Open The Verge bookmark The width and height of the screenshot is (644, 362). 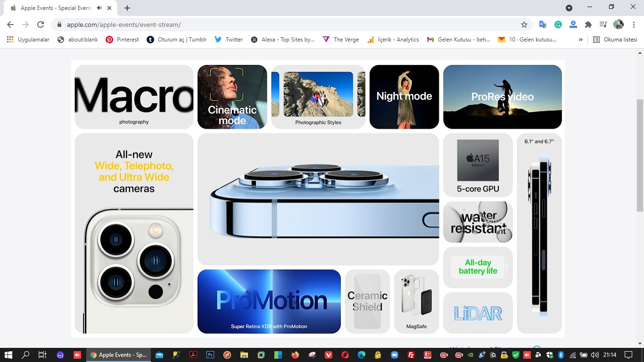coord(341,40)
